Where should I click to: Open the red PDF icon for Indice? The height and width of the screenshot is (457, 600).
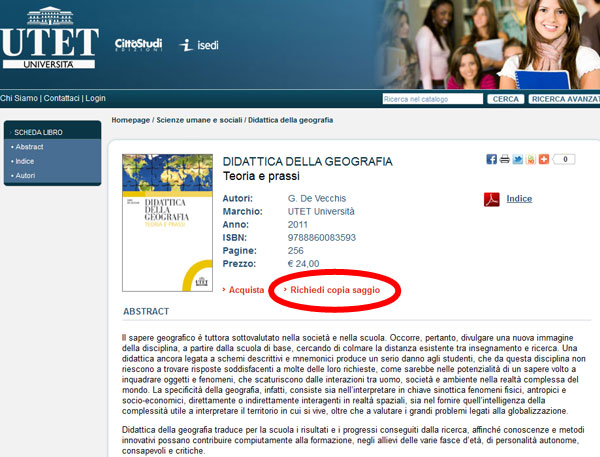tap(492, 199)
